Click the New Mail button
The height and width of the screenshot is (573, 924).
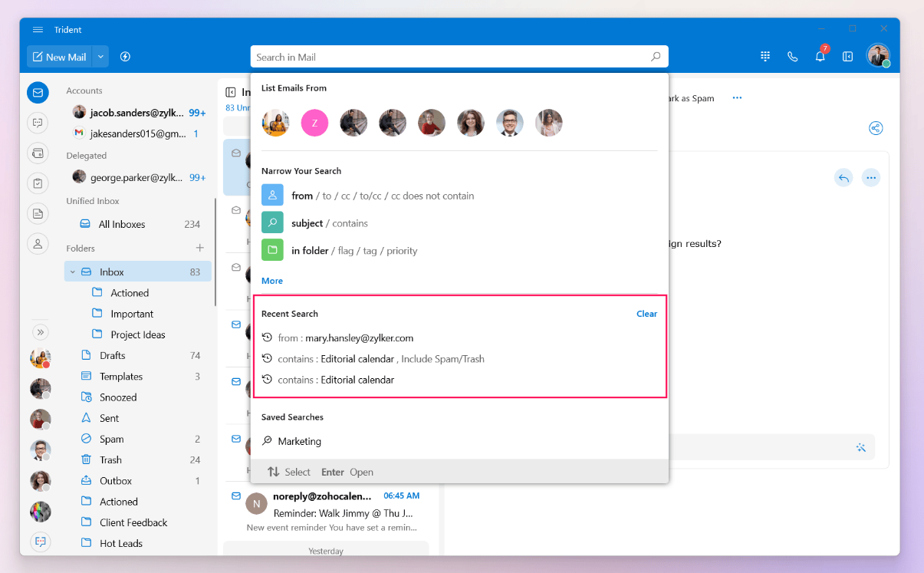(60, 57)
